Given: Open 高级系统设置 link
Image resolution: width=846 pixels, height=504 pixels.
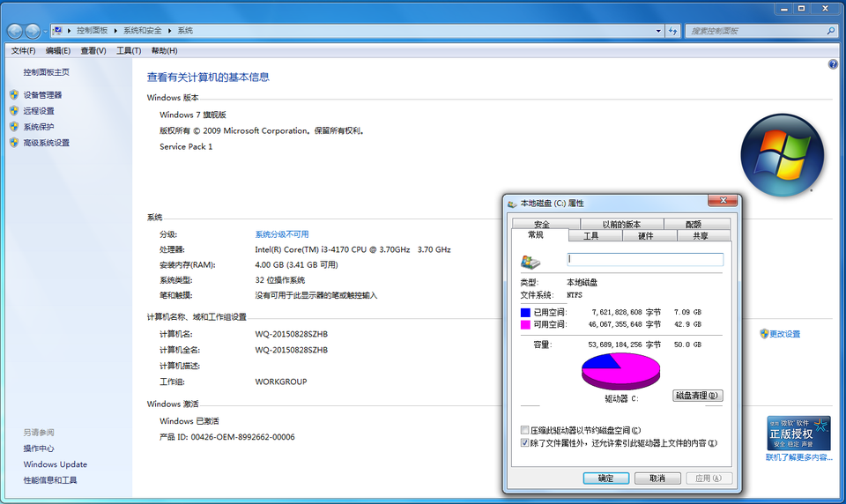Looking at the screenshot, I should pyautogui.click(x=46, y=143).
